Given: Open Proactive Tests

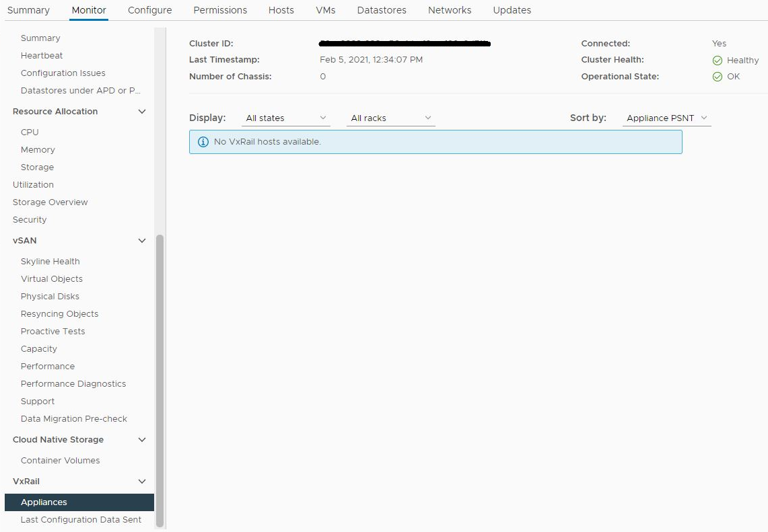Looking at the screenshot, I should pos(53,332).
